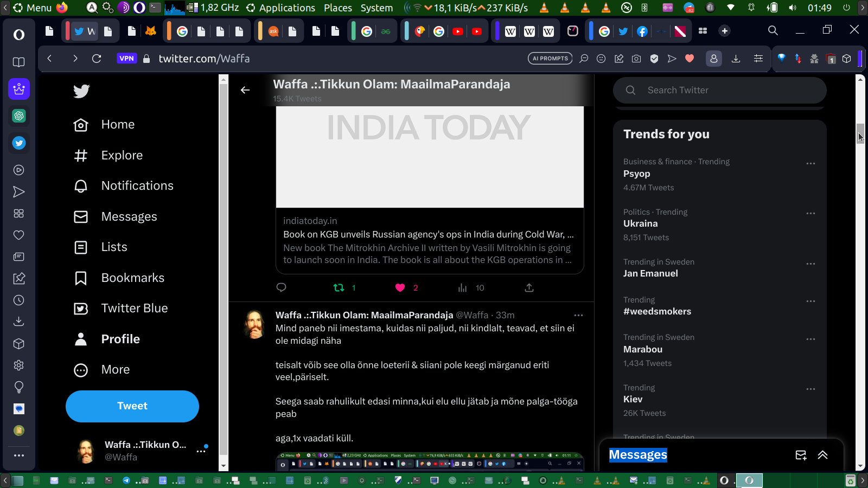868x488 pixels.
Task: Open the Explore page
Action: (108, 156)
